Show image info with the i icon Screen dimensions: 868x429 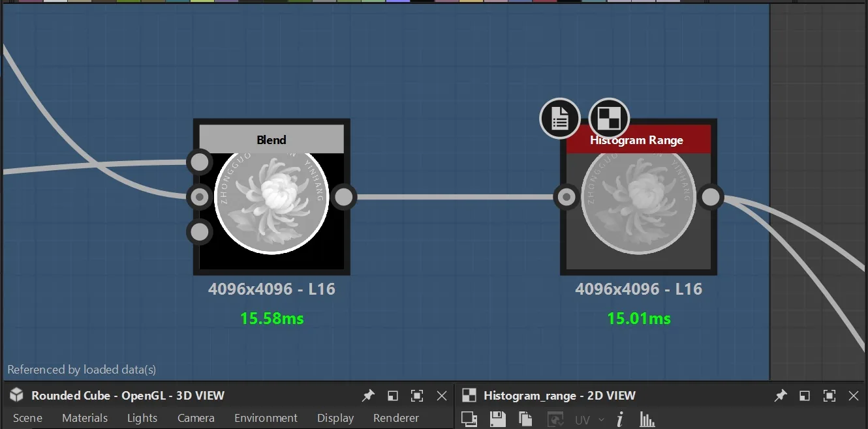click(x=619, y=419)
